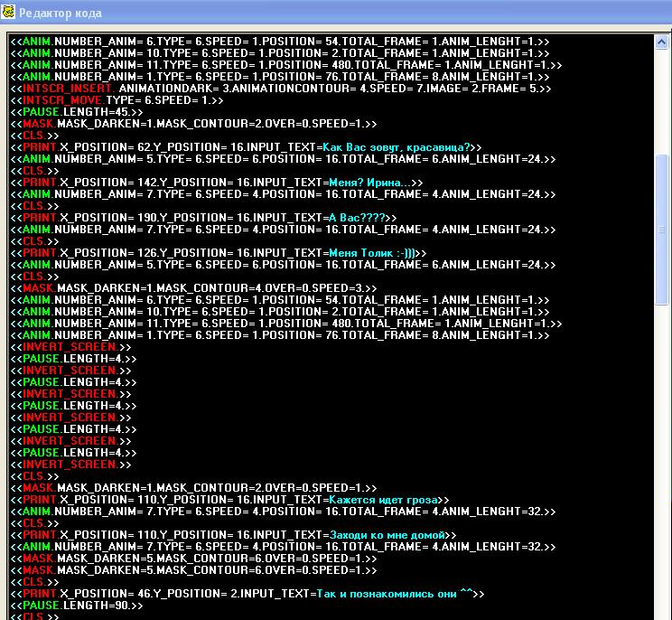Click the text 'Кажется идет гроза'
Screen dimensions: 672x620
(x=383, y=500)
